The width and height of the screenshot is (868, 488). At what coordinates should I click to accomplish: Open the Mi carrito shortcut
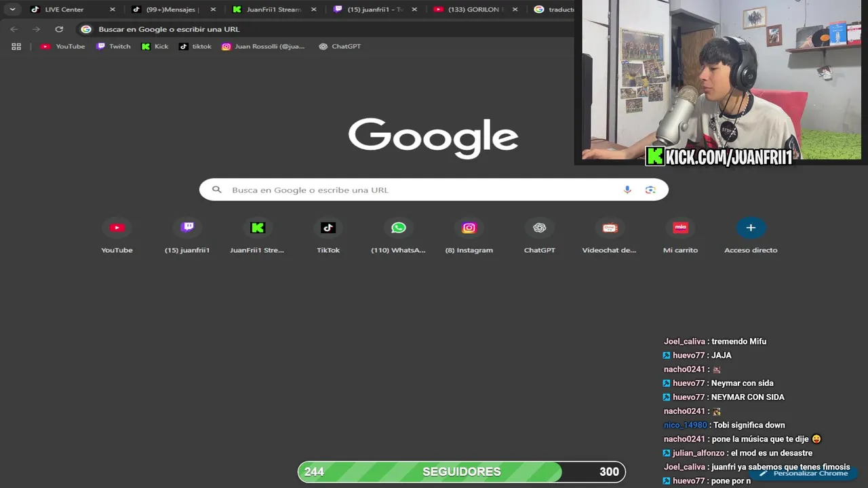click(x=680, y=235)
